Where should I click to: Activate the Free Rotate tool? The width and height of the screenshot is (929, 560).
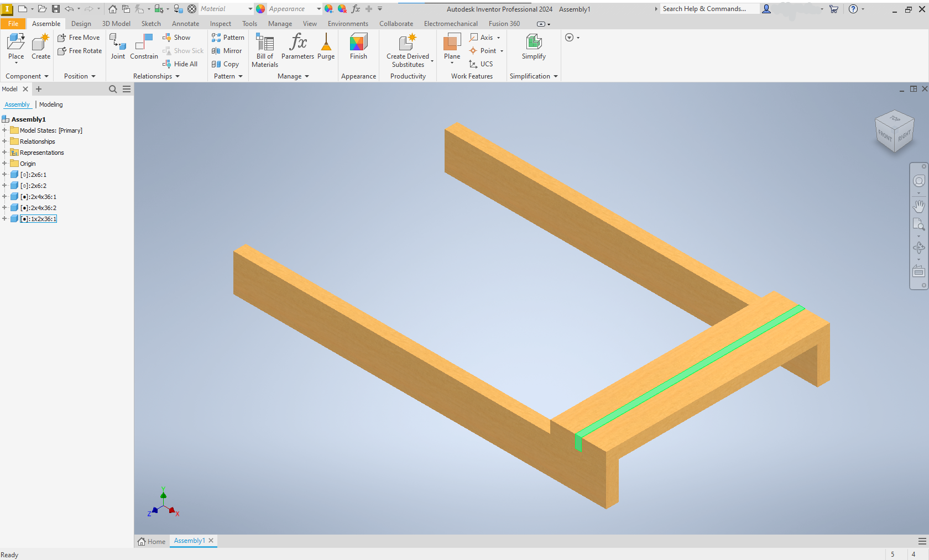(x=80, y=51)
